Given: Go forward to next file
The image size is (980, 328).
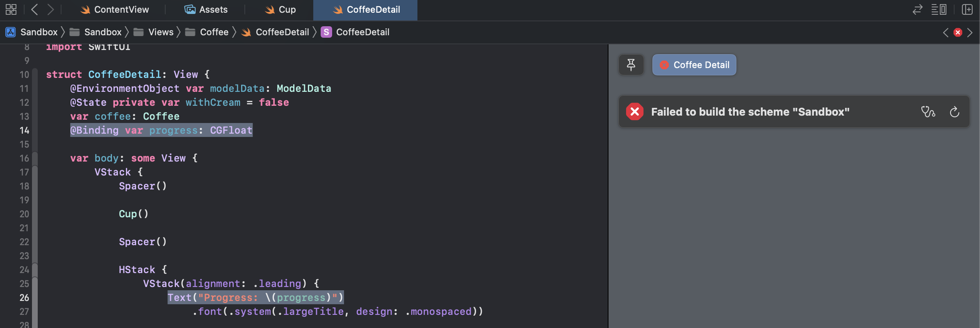Looking at the screenshot, I should pos(50,9).
